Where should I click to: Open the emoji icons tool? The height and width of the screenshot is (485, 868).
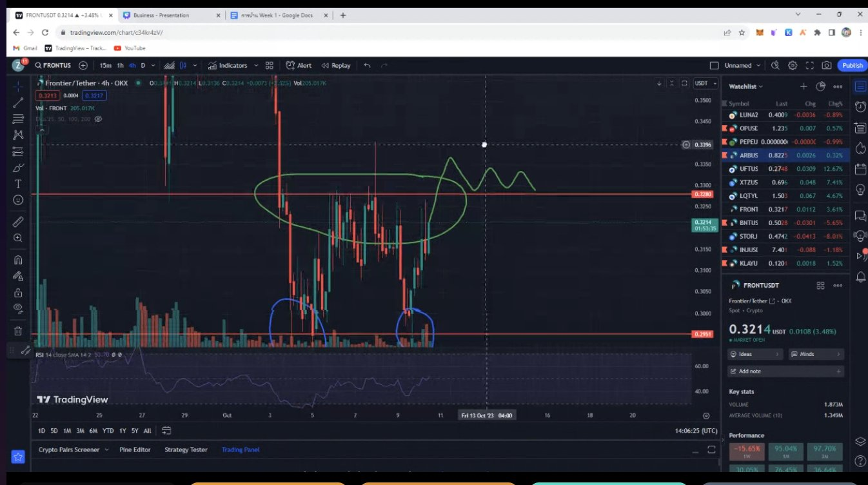point(18,200)
